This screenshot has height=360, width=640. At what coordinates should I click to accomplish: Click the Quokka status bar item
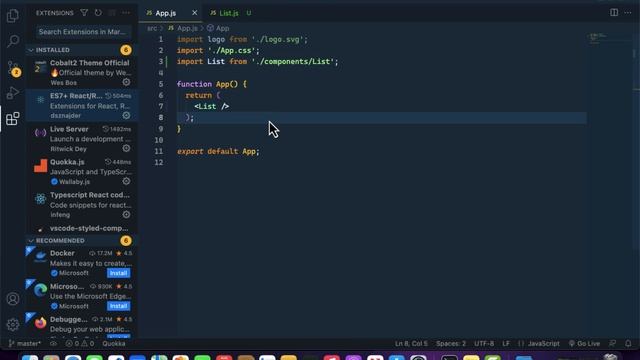pyautogui.click(x=114, y=344)
